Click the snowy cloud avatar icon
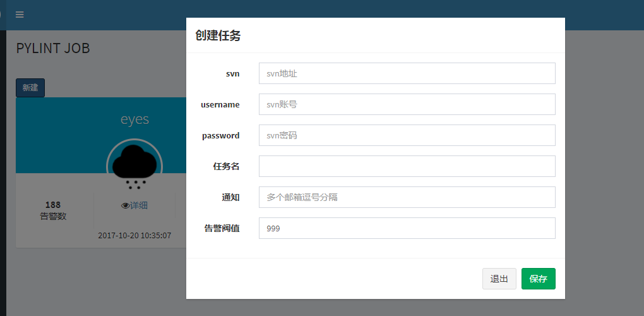The height and width of the screenshot is (316, 644). [134, 166]
